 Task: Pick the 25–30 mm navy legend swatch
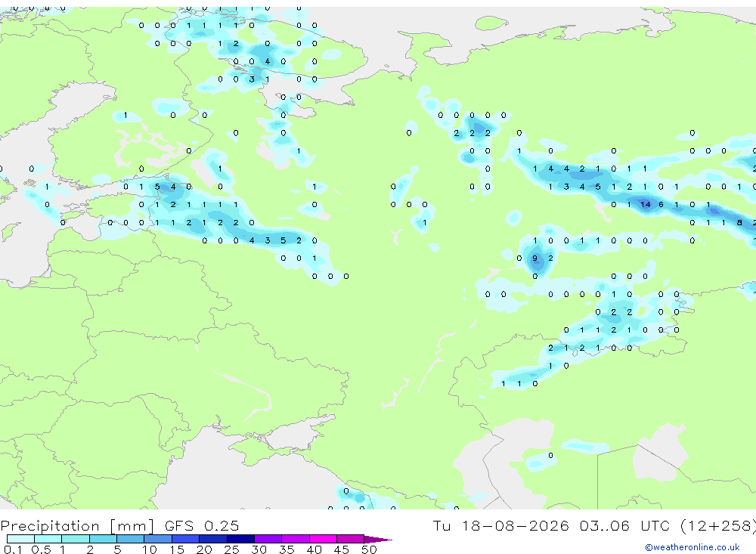[240, 539]
